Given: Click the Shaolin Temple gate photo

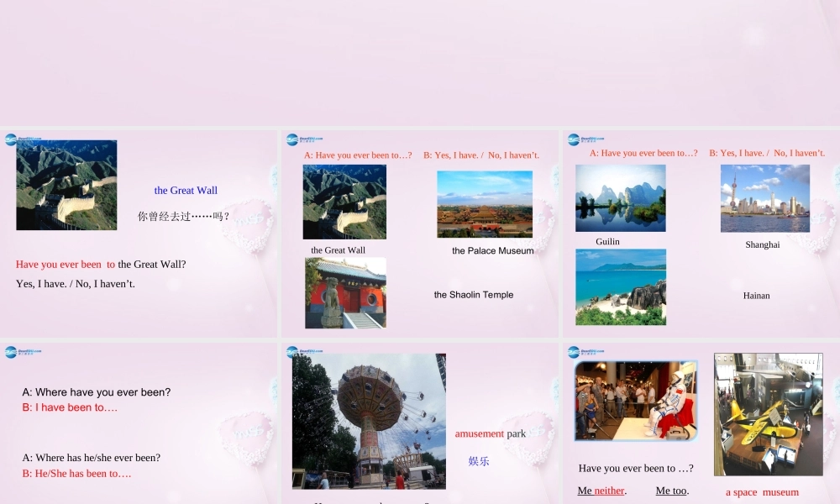Looking at the screenshot, I should [345, 293].
